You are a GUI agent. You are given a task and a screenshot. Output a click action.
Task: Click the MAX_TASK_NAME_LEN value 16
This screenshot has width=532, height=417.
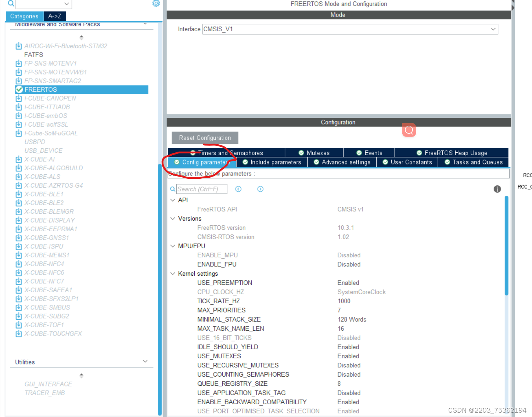coord(341,329)
